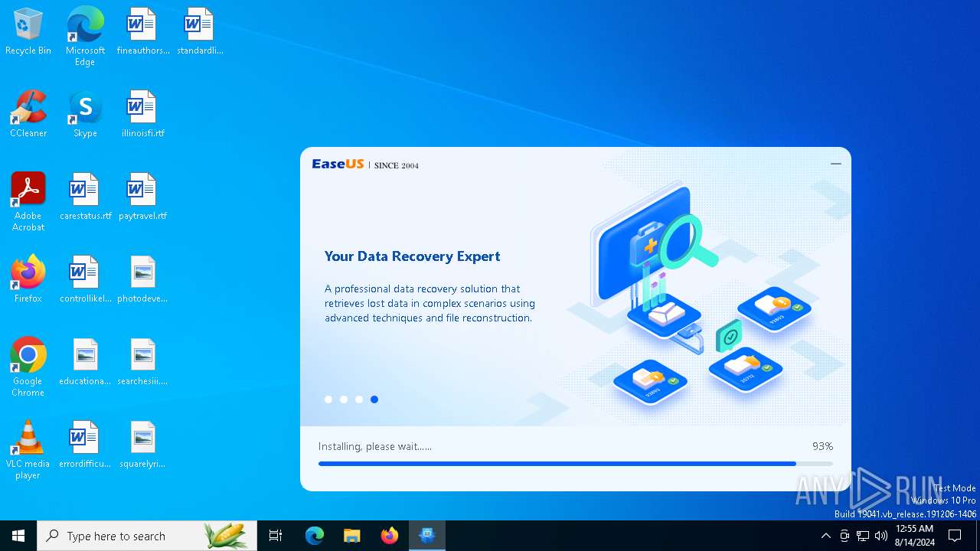Open the Google Chrome desktop shortcut
Image resolution: width=980 pixels, height=551 pixels.
click(28, 367)
